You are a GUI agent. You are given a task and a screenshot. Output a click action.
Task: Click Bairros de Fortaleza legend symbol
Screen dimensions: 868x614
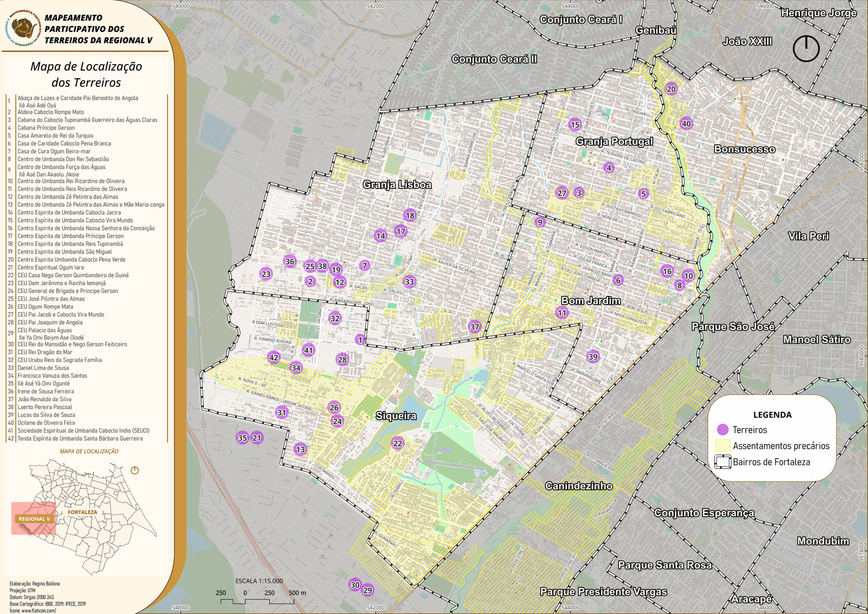pyautogui.click(x=723, y=462)
